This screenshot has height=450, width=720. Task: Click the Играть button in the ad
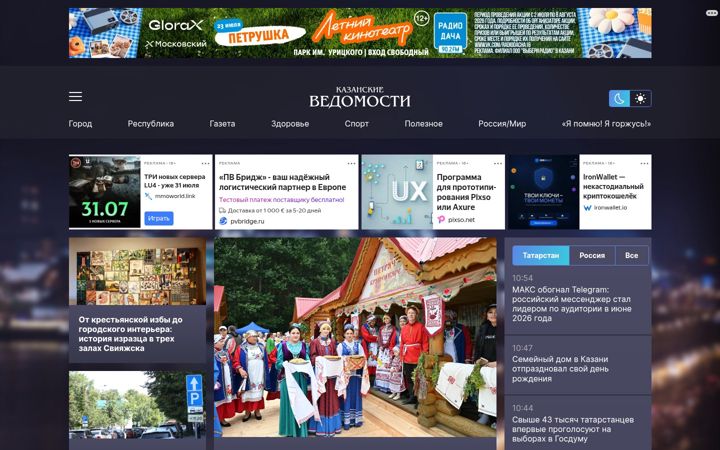coord(159,219)
